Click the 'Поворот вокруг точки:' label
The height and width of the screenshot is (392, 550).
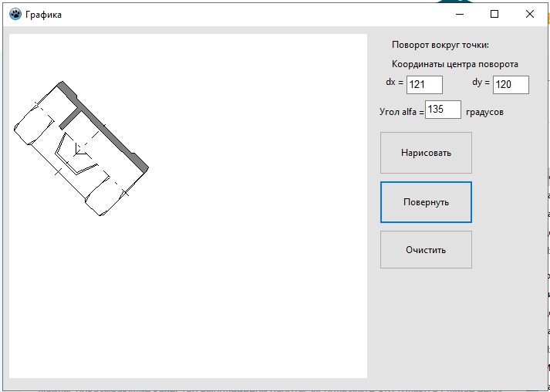click(440, 45)
